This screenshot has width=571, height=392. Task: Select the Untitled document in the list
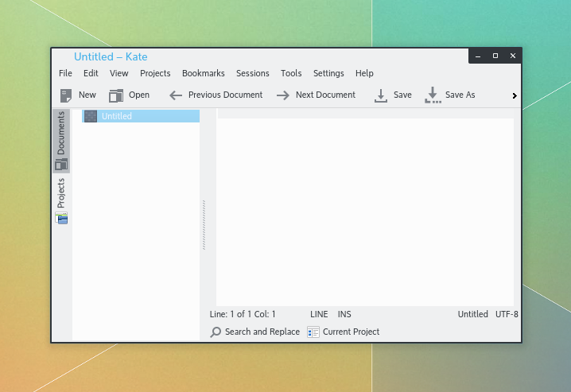(x=141, y=116)
